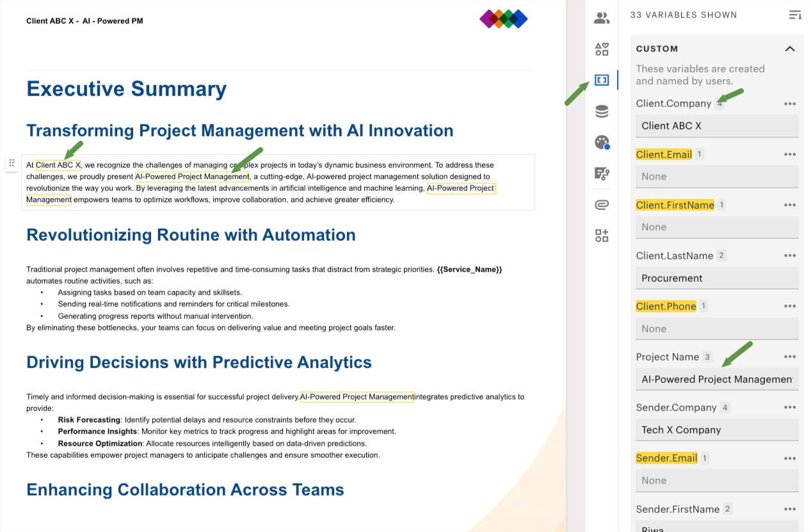This screenshot has width=811, height=532.
Task: Click the Executive Summary heading
Action: pos(127,89)
